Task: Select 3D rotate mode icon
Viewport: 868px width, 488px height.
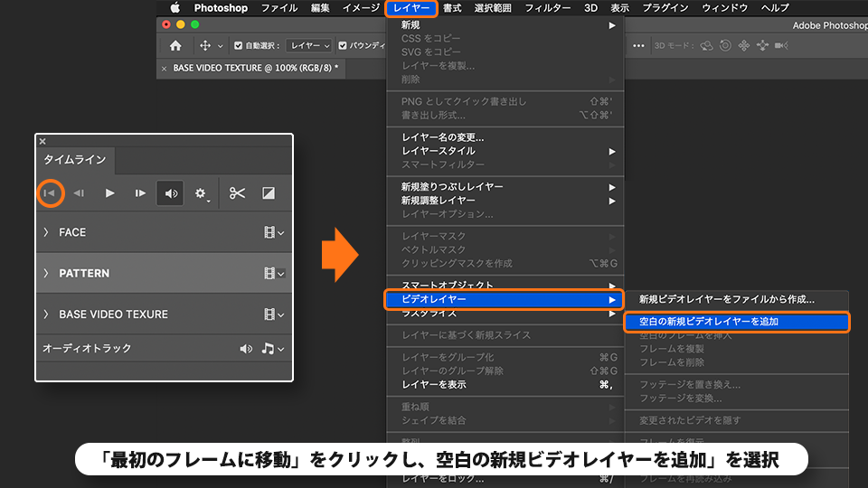Action: pyautogui.click(x=706, y=45)
